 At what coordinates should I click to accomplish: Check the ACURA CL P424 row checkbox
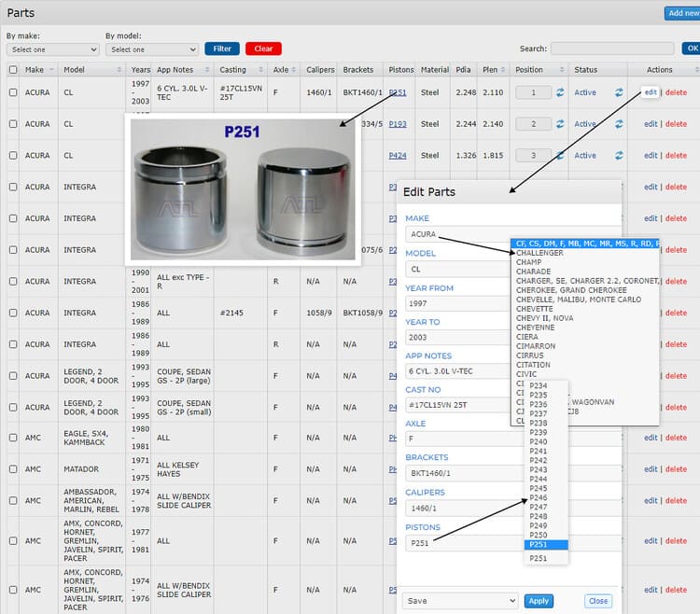pos(13,155)
